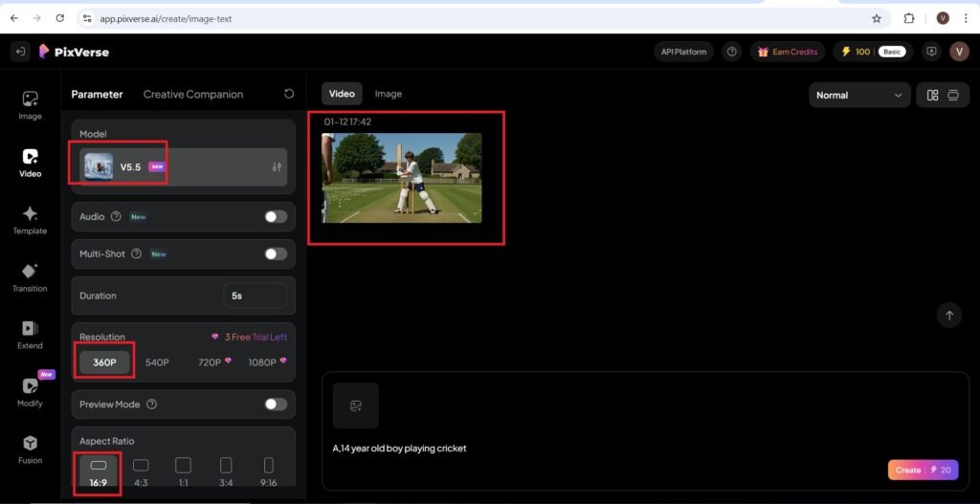Open model settings sliders icon

(277, 166)
